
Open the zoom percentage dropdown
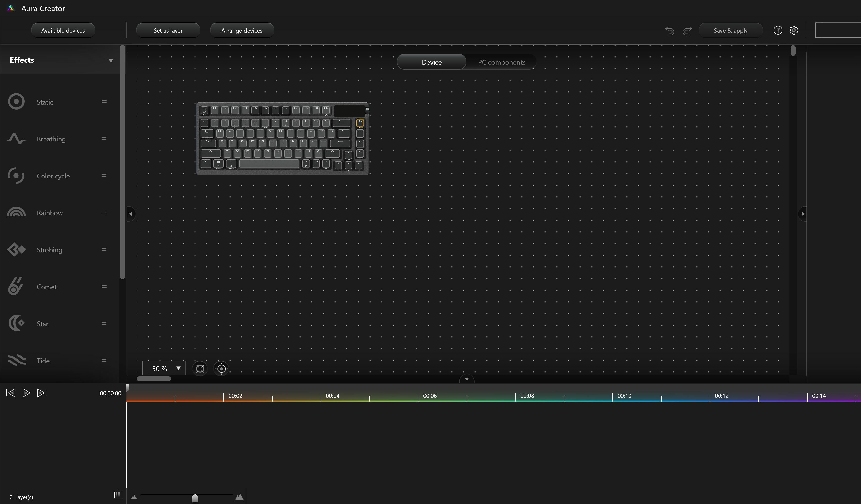(x=178, y=368)
